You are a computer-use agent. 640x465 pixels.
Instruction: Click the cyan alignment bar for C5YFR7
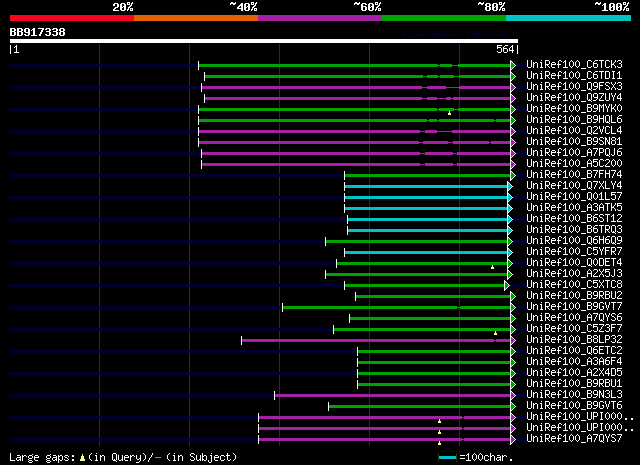tap(426, 253)
